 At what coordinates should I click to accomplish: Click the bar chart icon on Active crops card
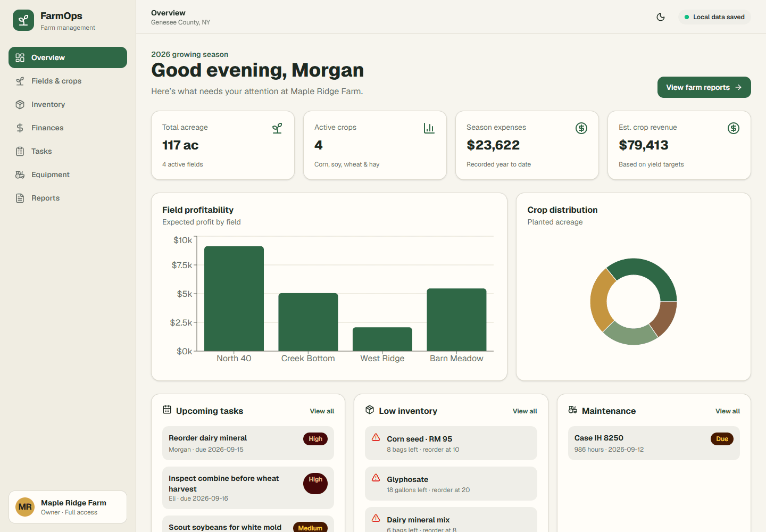coord(429,128)
